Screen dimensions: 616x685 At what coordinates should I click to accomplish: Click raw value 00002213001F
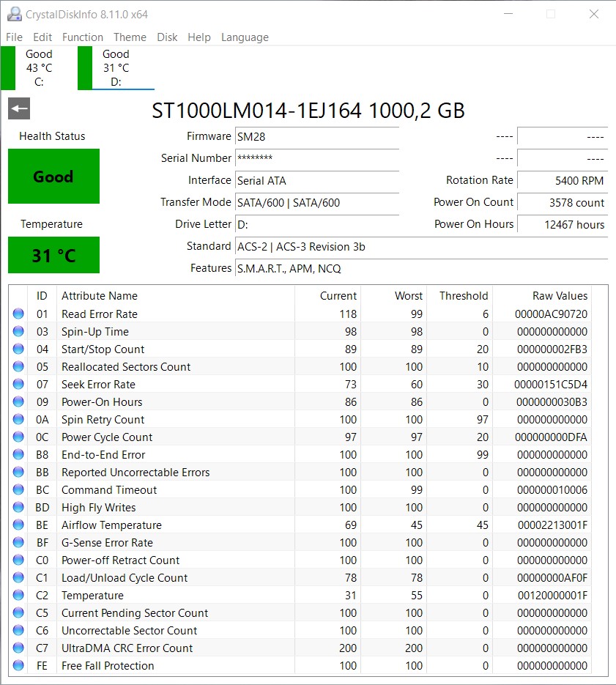point(553,525)
